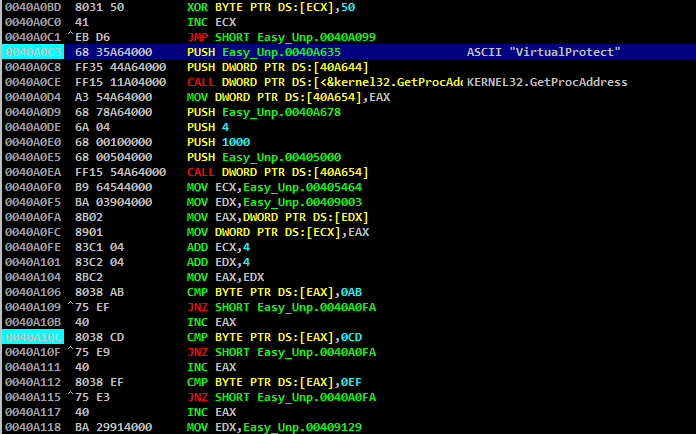The width and height of the screenshot is (696, 434).
Task: Click MOV ECX,Easy_Unp.00405464 instruction
Action: pyautogui.click(x=274, y=187)
